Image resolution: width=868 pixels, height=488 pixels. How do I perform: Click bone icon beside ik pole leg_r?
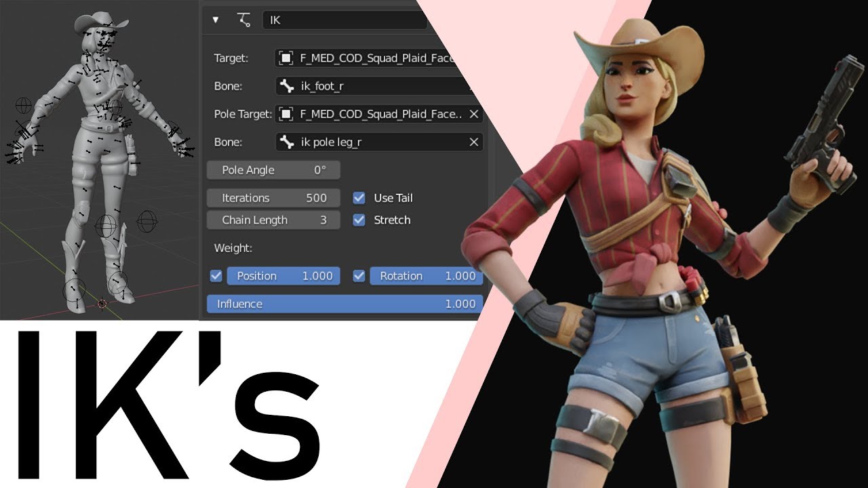[x=287, y=142]
